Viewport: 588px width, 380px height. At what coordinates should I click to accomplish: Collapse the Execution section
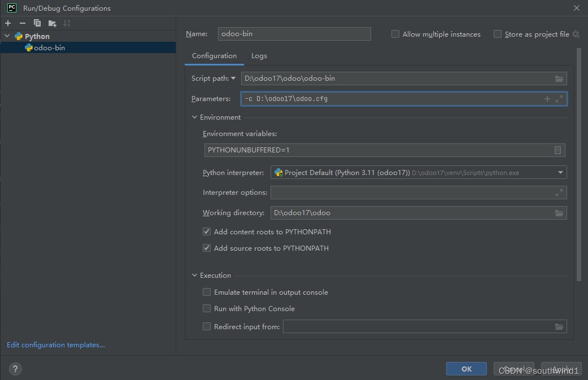pyautogui.click(x=194, y=276)
